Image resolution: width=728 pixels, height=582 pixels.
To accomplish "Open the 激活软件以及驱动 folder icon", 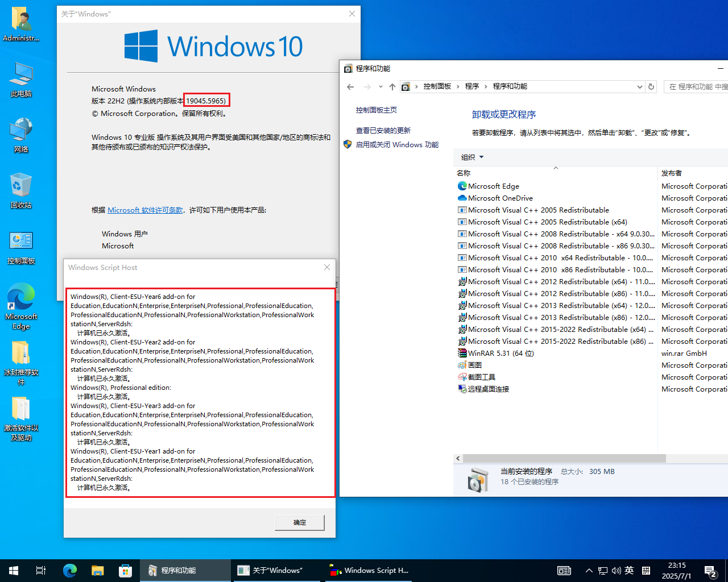I will [x=21, y=418].
